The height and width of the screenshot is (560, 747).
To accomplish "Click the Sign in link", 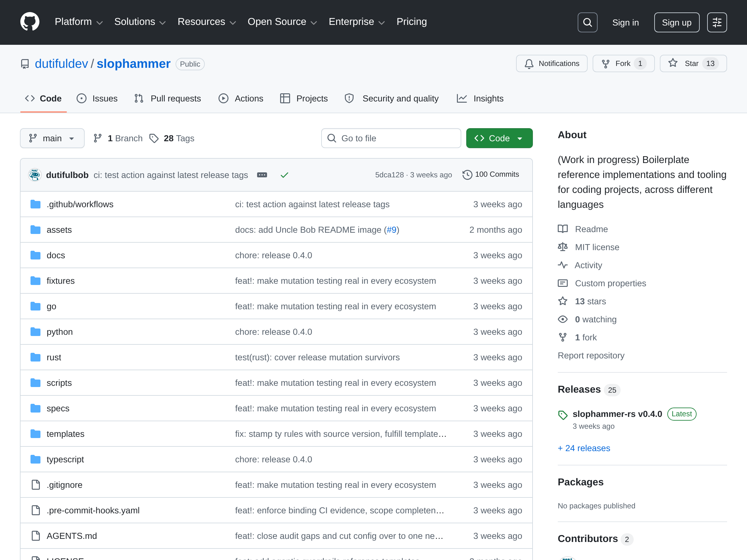I will click(625, 23).
